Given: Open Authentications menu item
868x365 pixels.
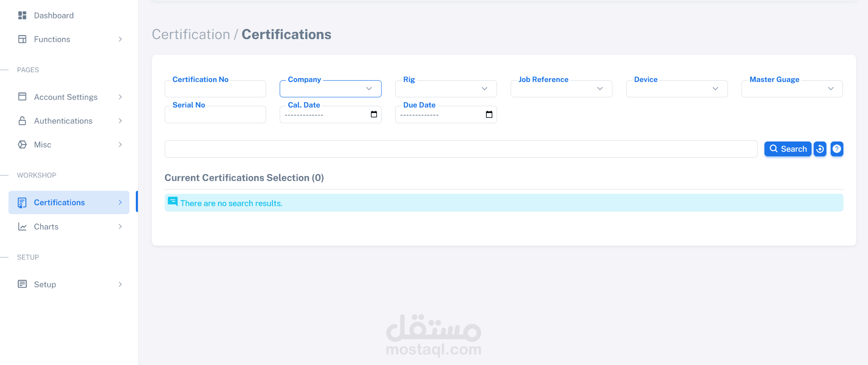Looking at the screenshot, I should (x=69, y=121).
